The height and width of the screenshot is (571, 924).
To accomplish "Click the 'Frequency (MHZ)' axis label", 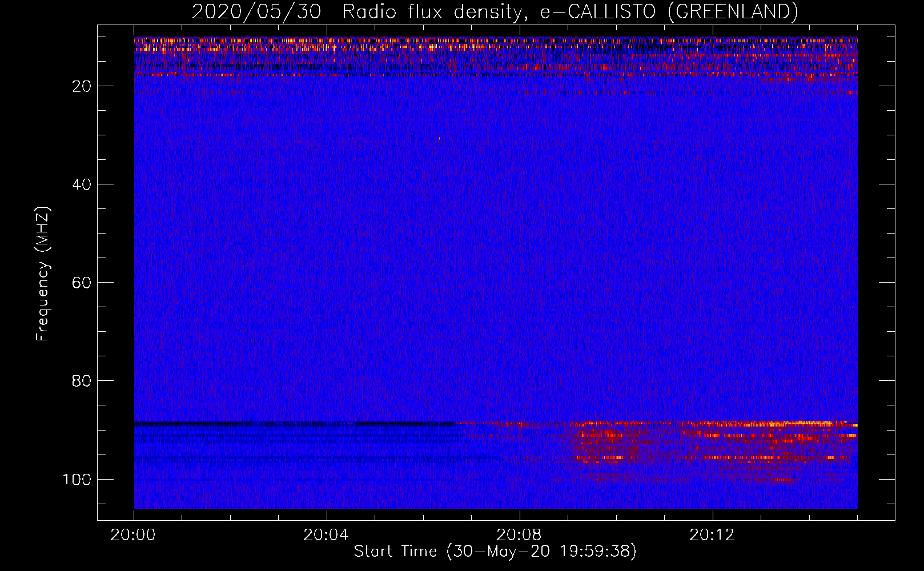I will pos(43,274).
